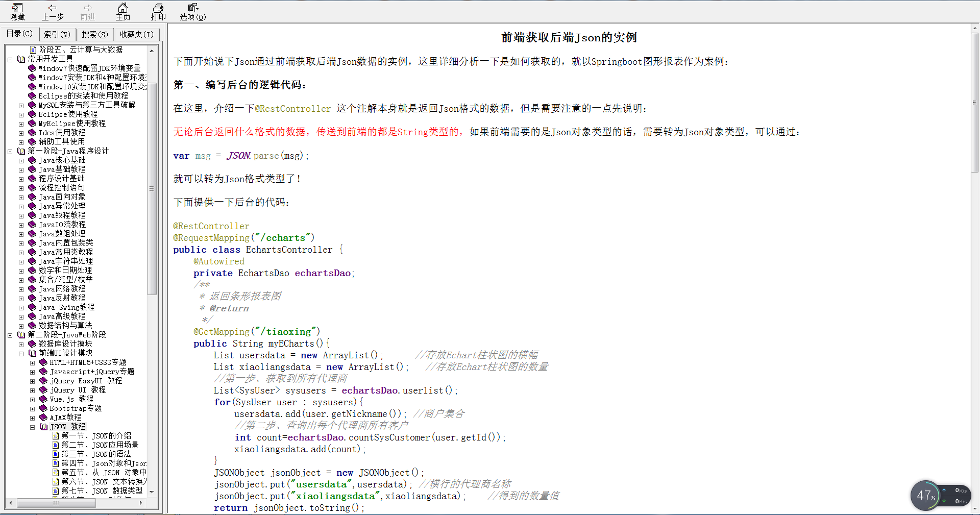Image resolution: width=980 pixels, height=515 pixels.
Task: Click the page icon of 阶段五、云计算与大数据
Action: (x=33, y=50)
